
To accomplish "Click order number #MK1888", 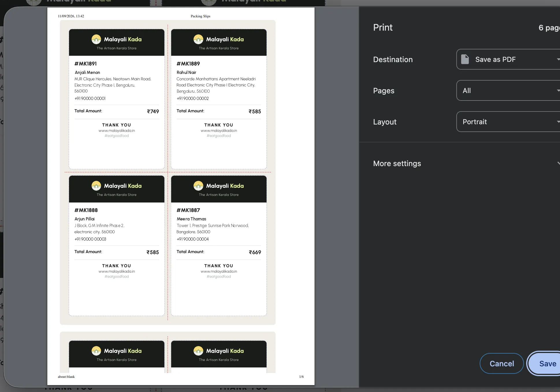I will tap(86, 210).
